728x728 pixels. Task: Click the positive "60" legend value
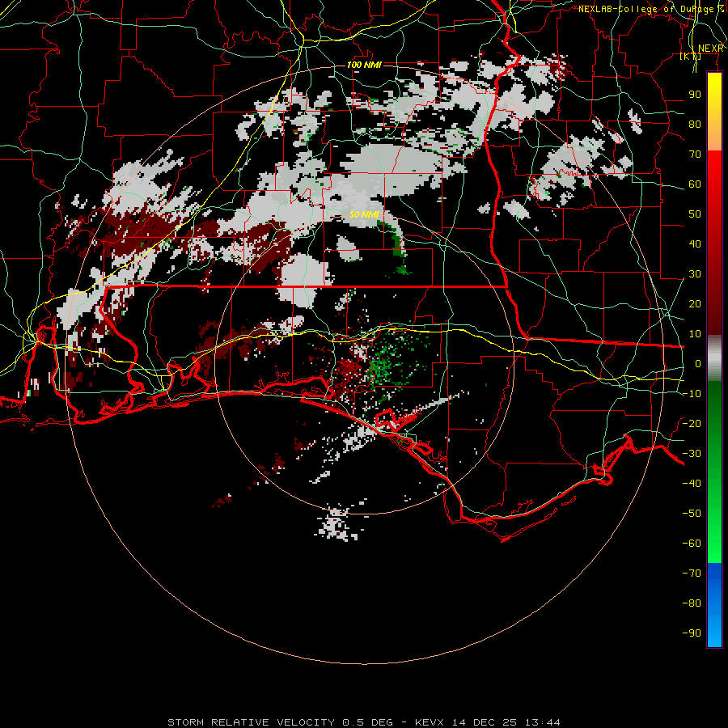click(x=695, y=184)
